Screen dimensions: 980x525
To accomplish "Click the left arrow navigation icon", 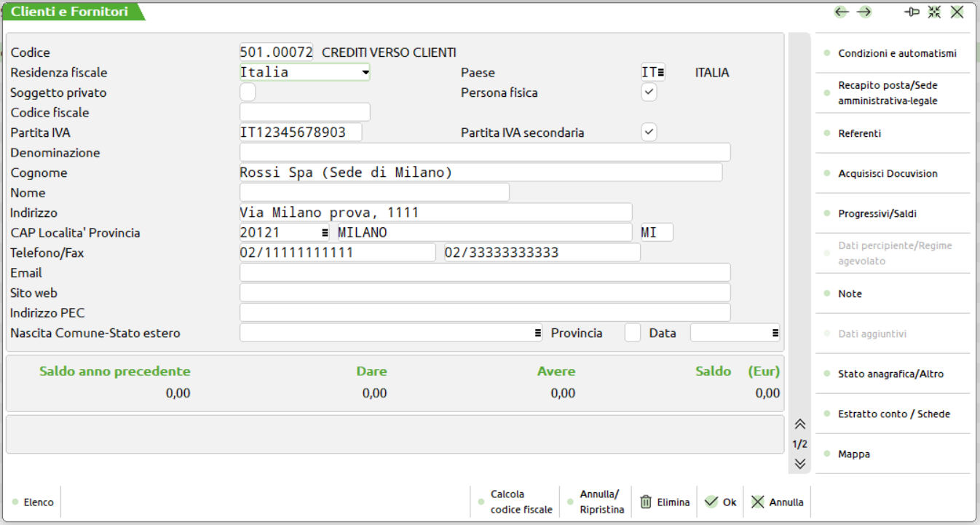I will click(842, 12).
